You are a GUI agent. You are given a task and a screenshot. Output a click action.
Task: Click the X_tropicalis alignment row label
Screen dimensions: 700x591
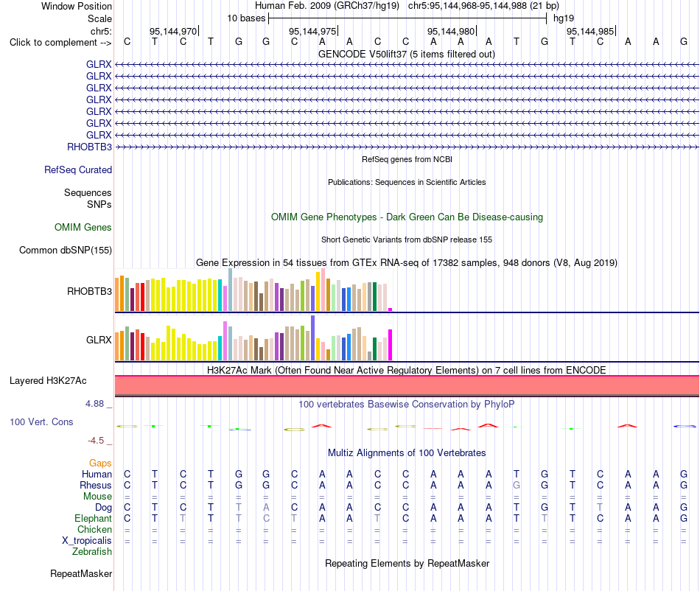pyautogui.click(x=87, y=541)
